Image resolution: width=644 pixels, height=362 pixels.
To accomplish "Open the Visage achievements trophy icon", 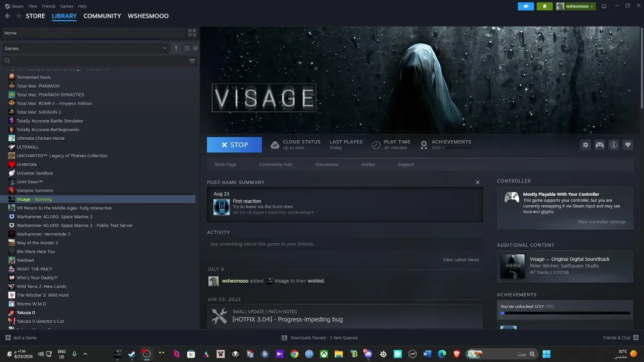I will click(x=424, y=145).
